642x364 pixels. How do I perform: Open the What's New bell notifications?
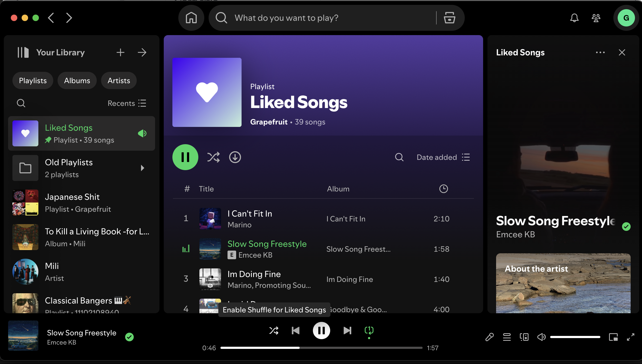574,18
